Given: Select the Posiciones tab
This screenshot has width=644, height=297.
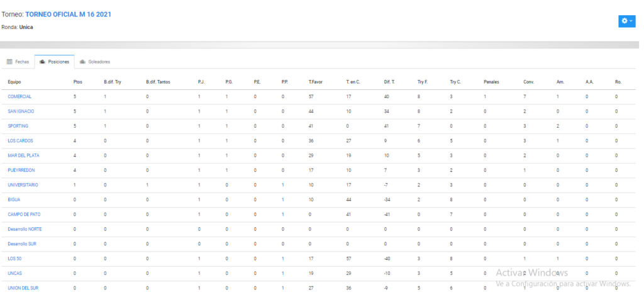Looking at the screenshot, I should tap(54, 62).
